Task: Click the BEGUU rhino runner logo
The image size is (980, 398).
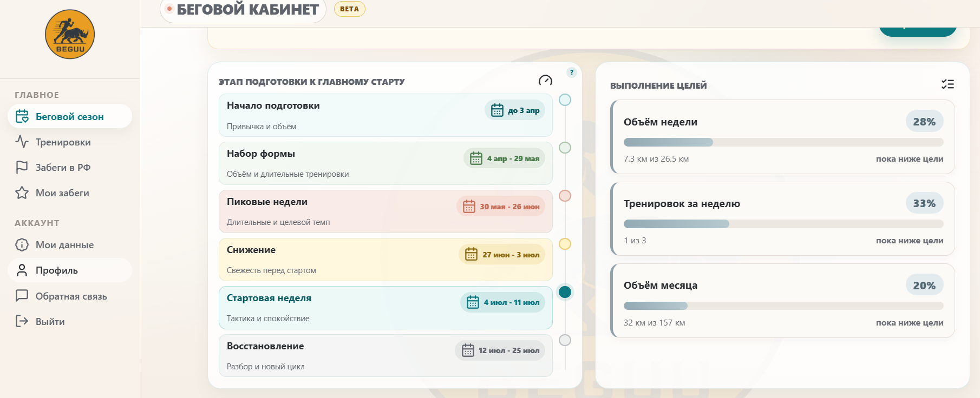Action: click(70, 34)
